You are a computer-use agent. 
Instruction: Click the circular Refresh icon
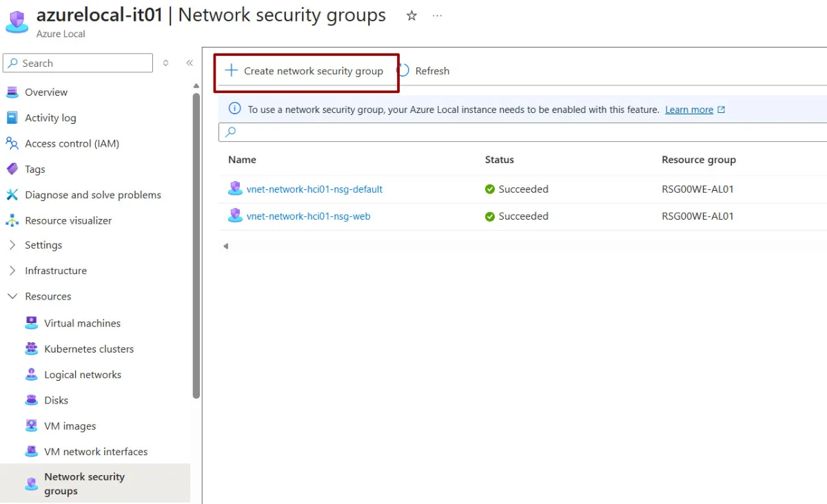pyautogui.click(x=404, y=70)
